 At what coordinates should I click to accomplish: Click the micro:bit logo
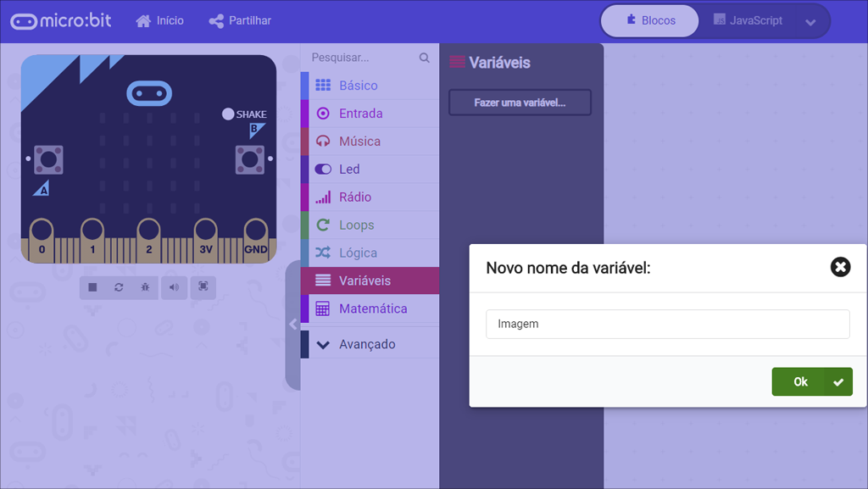coord(61,21)
